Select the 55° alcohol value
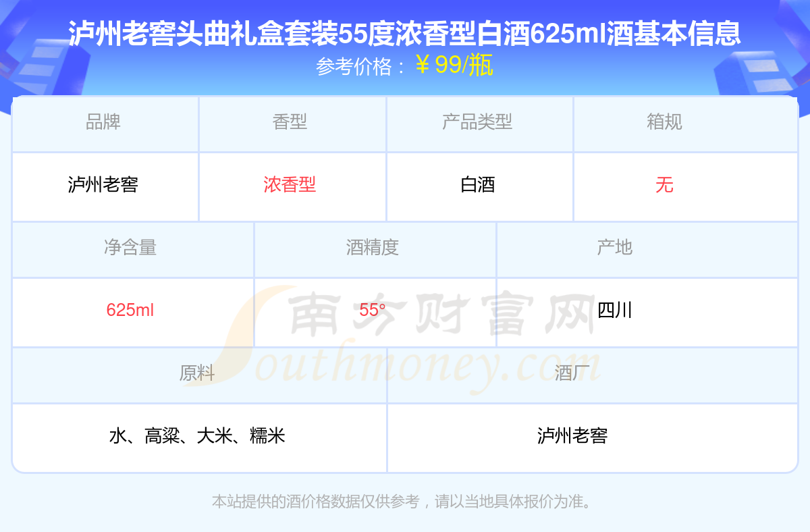This screenshot has height=532, width=810. coord(373,311)
